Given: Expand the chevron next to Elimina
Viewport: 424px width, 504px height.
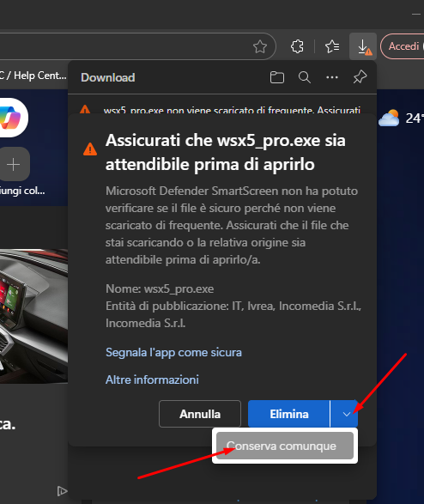Looking at the screenshot, I should 344,414.
